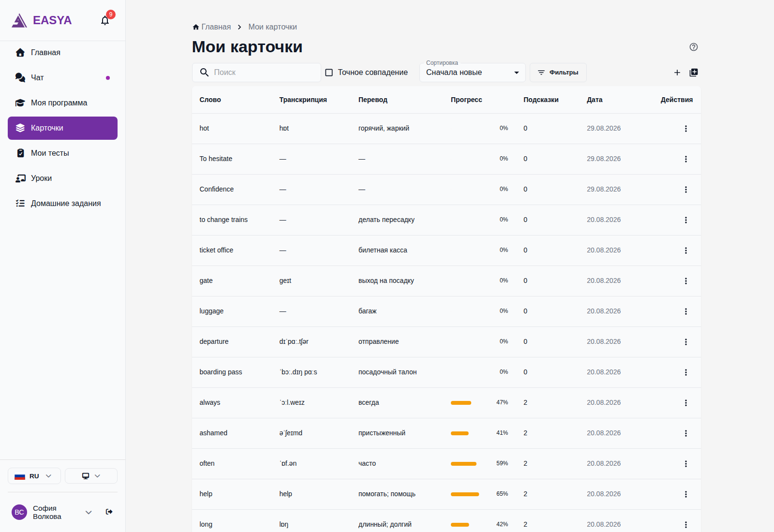Open actions menu for hot row

(686, 129)
